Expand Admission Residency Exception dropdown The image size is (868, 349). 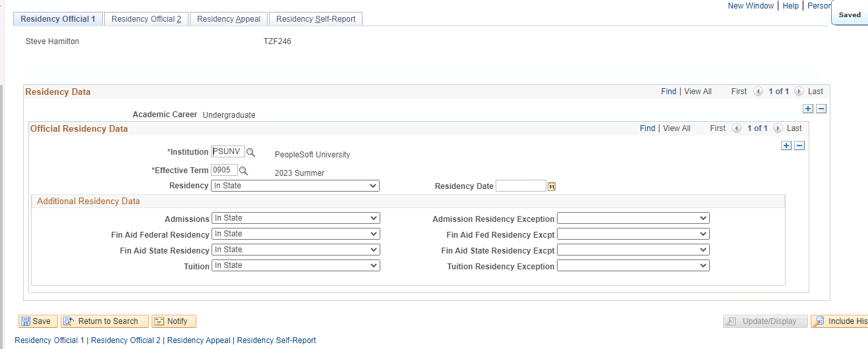click(x=633, y=218)
